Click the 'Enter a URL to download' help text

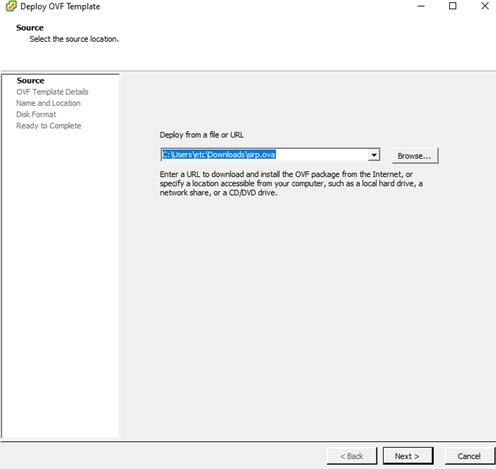click(x=291, y=184)
